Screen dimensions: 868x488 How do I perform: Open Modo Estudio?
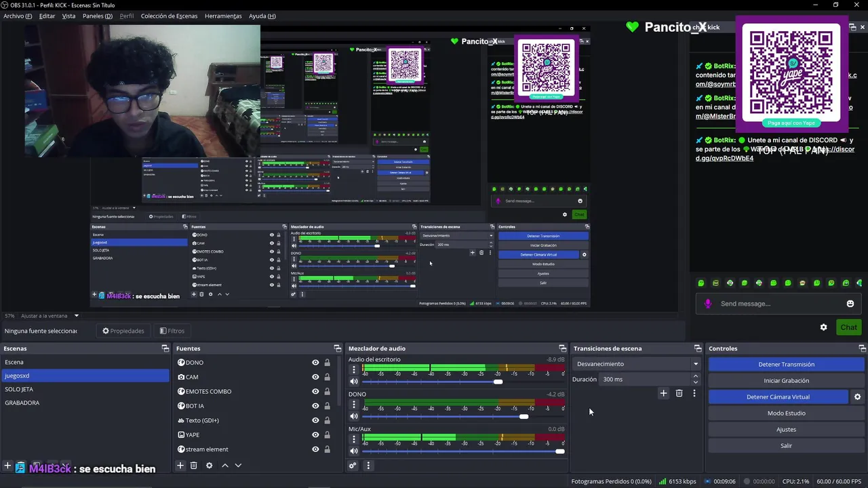click(x=786, y=413)
